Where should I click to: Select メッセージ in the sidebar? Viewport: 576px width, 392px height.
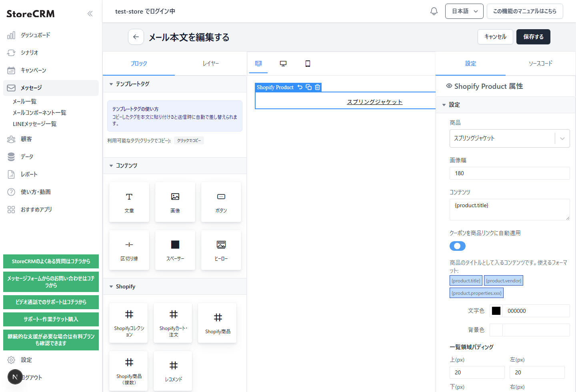pyautogui.click(x=51, y=88)
